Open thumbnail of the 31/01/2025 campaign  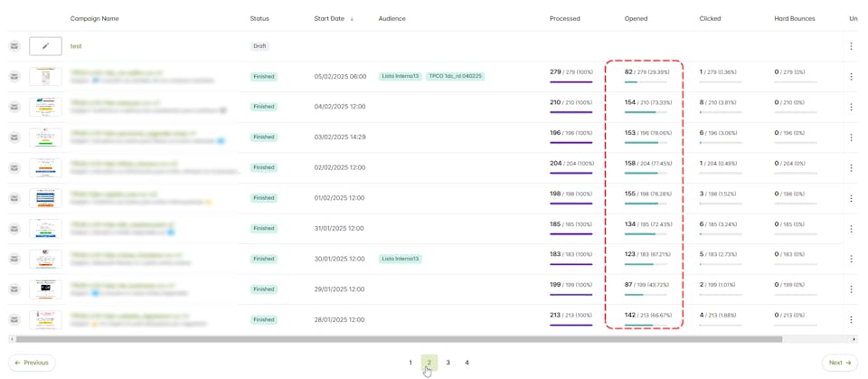pyautogui.click(x=45, y=229)
